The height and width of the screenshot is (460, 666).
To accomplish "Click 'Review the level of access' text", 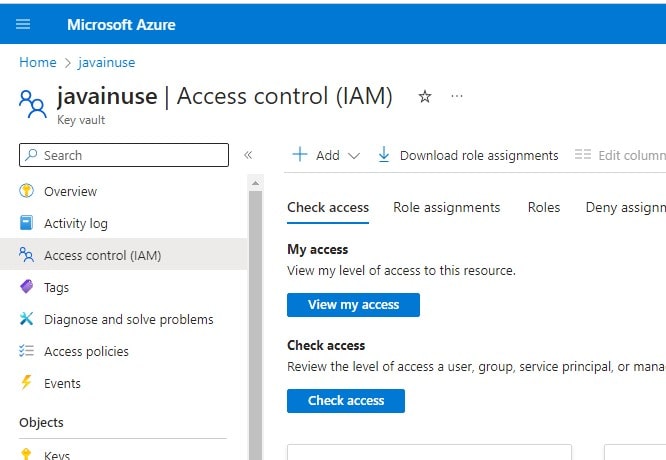I will [476, 367].
